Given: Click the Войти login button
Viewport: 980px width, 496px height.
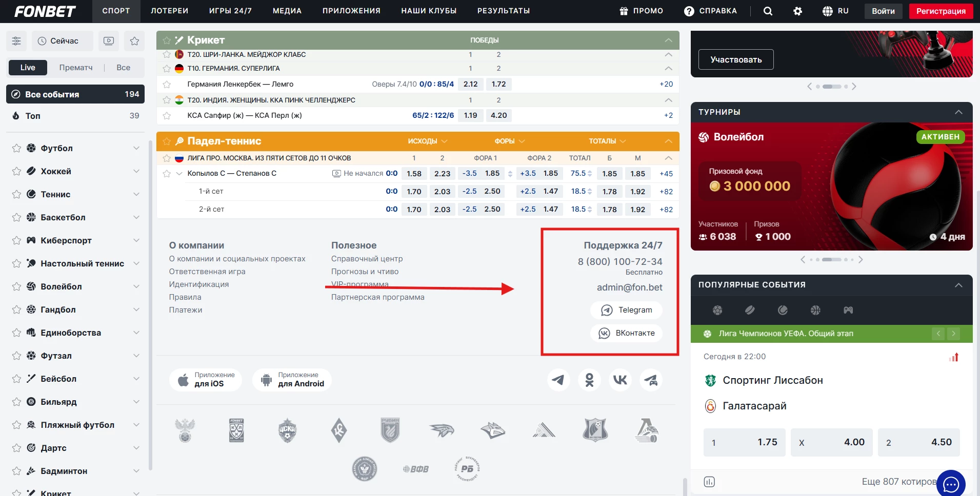Looking at the screenshot, I should click(x=883, y=11).
